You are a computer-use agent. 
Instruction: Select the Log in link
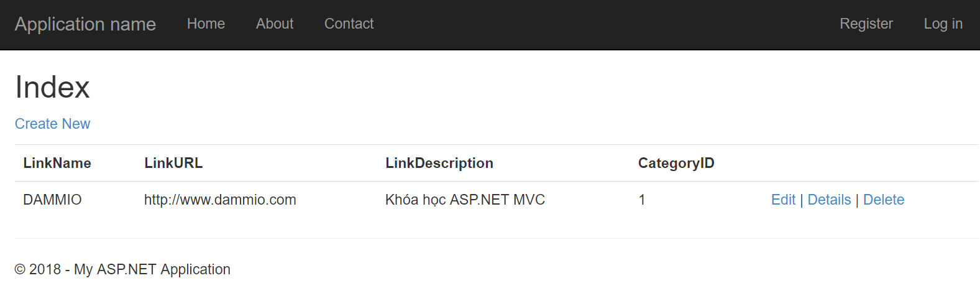tap(943, 24)
